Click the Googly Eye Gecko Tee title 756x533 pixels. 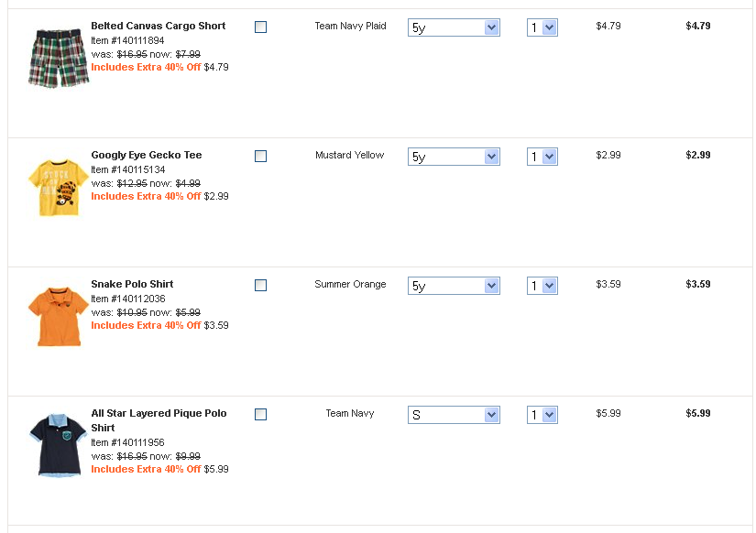coord(146,155)
